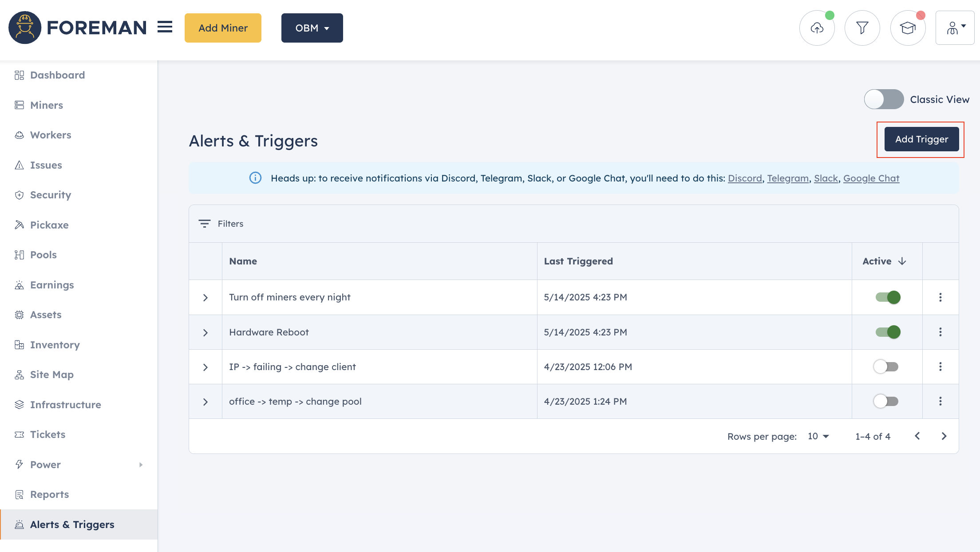Open the table Filters control
Image resolution: width=980 pixels, height=552 pixels.
pos(221,224)
